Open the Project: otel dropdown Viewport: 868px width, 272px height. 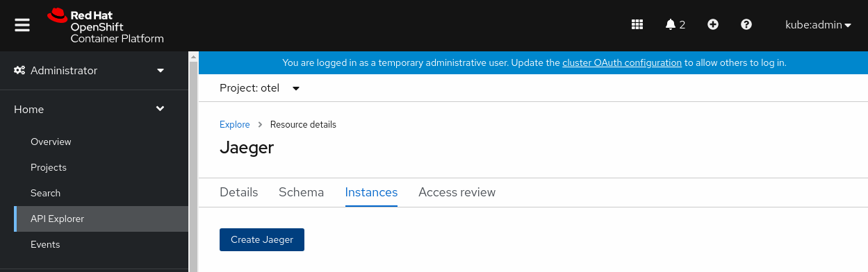point(259,88)
